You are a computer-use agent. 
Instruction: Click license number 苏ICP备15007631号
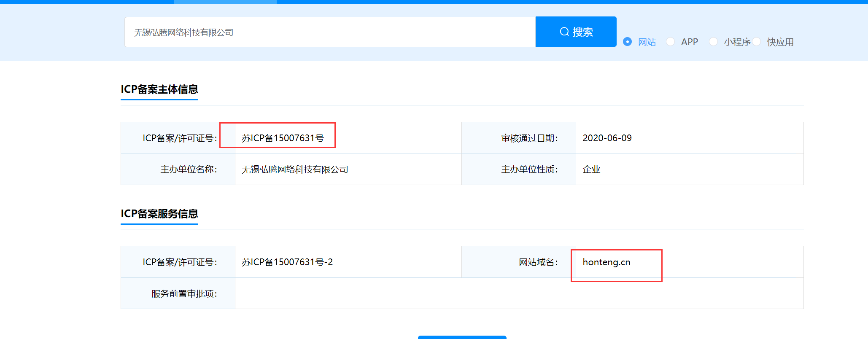pyautogui.click(x=282, y=138)
